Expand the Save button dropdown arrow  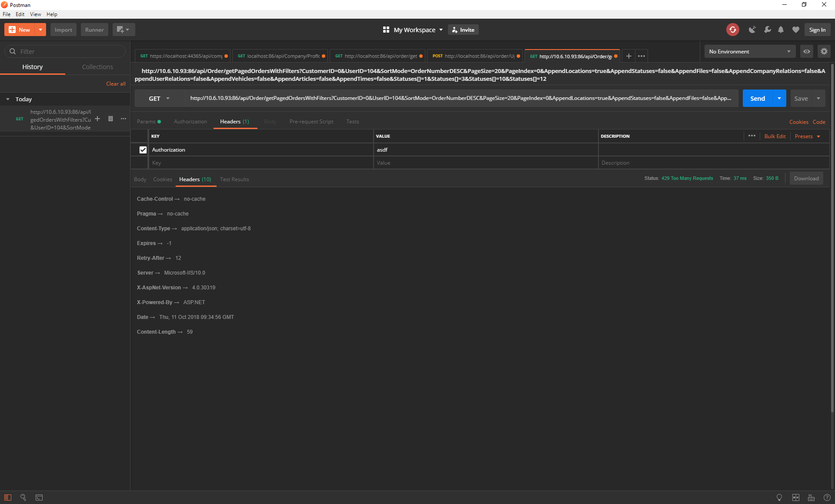click(x=818, y=98)
